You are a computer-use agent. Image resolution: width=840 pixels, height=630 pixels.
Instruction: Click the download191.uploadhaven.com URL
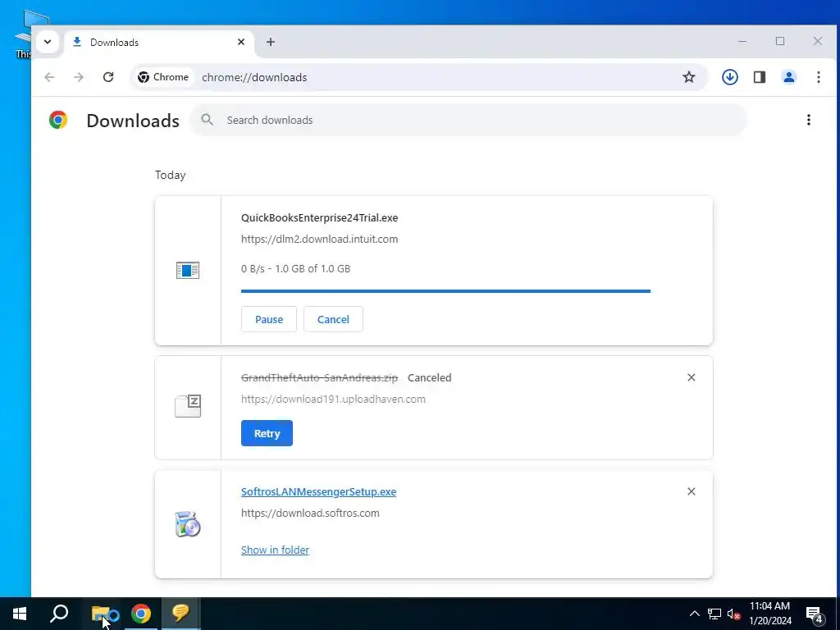333,399
